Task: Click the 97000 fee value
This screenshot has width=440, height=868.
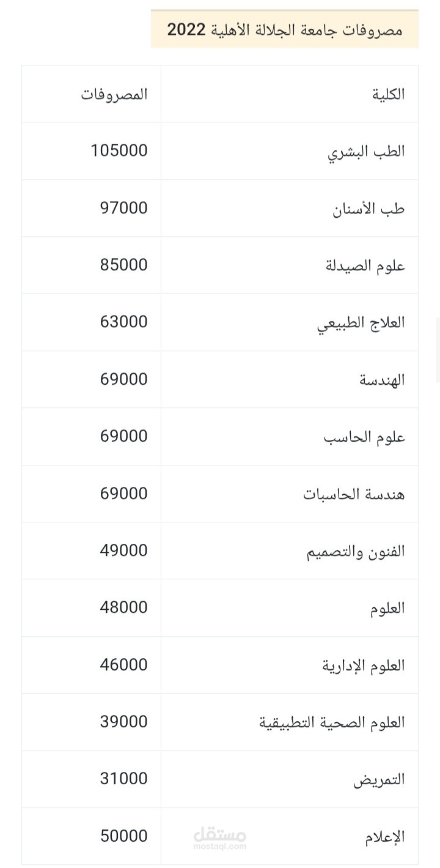Action: tap(124, 208)
